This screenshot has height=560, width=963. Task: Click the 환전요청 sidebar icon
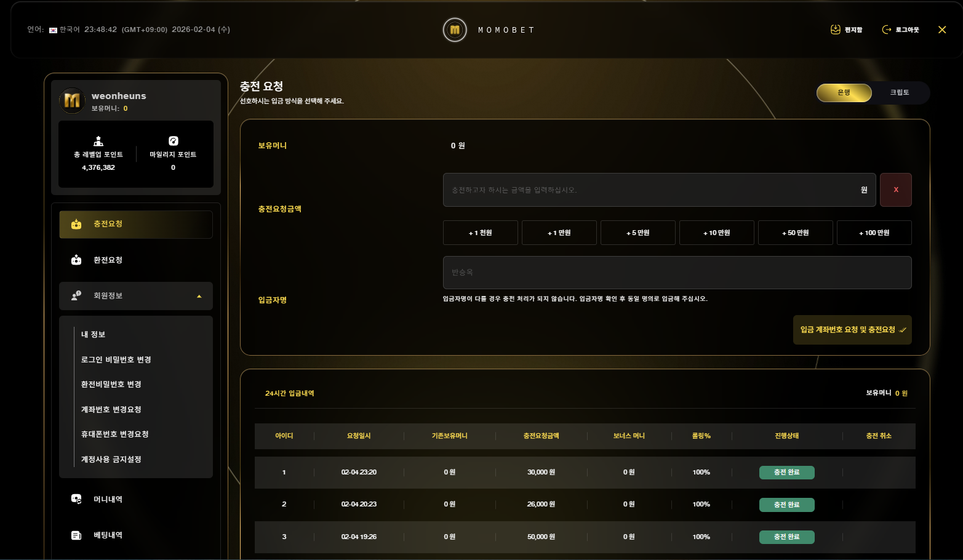coord(76,260)
